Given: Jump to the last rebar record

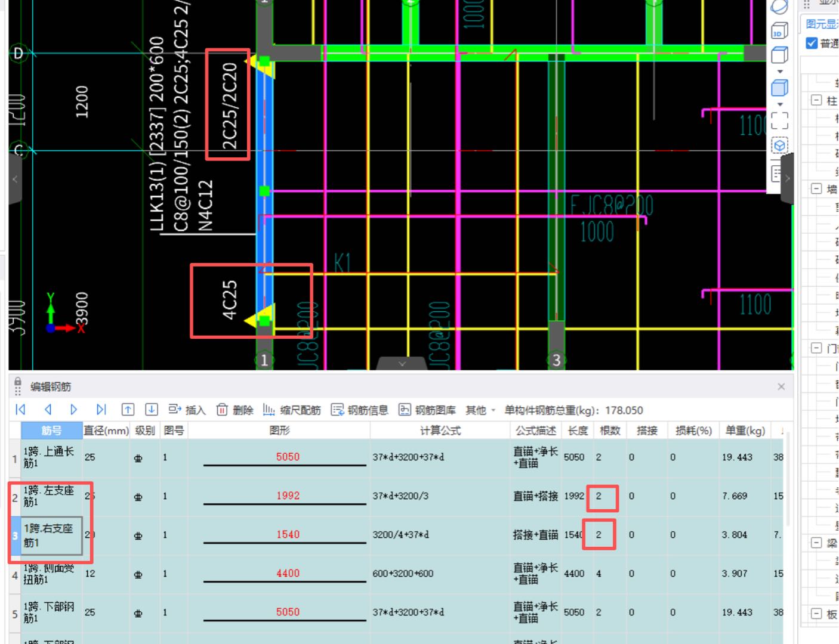Looking at the screenshot, I should (101, 410).
